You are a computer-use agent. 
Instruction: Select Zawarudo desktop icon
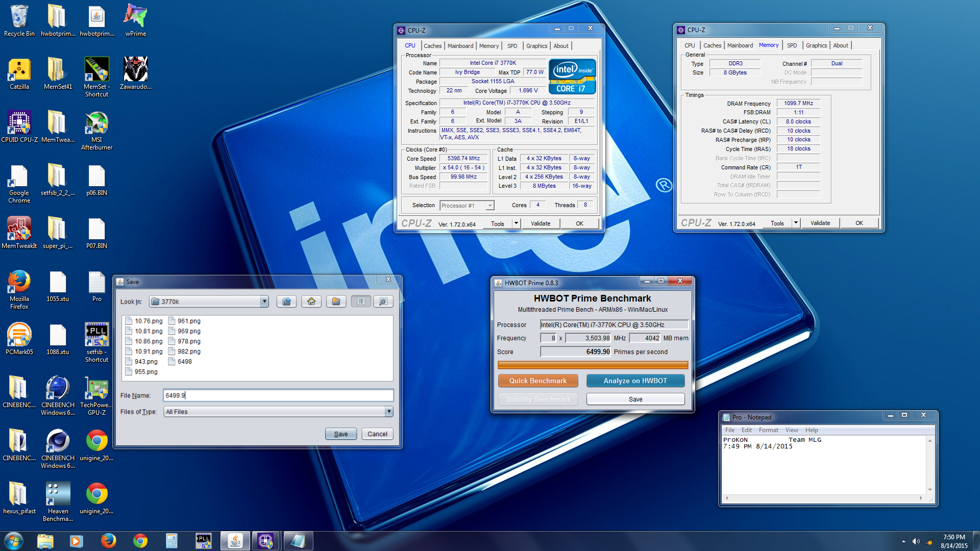pyautogui.click(x=136, y=73)
